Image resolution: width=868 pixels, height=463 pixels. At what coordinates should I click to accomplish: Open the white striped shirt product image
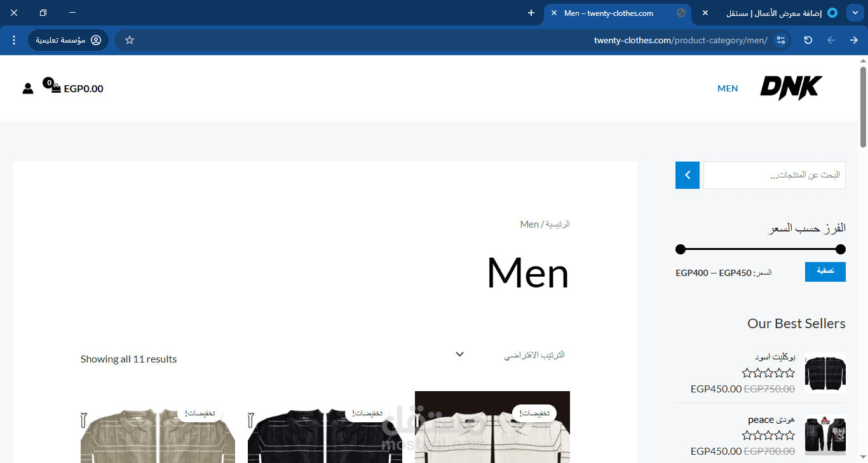492,427
